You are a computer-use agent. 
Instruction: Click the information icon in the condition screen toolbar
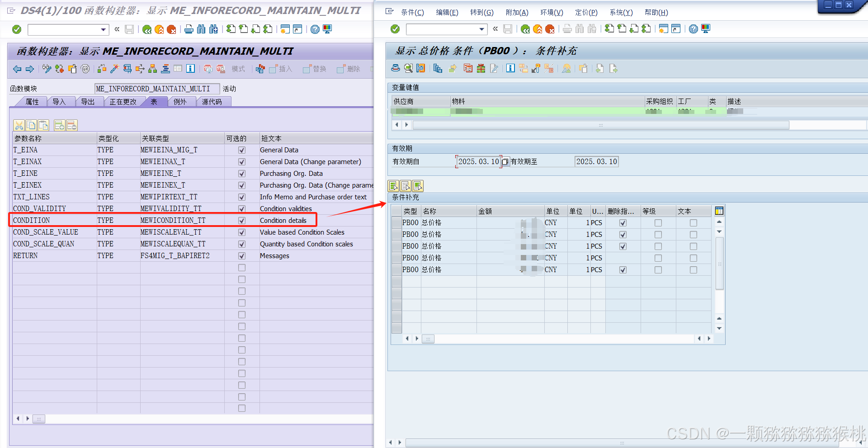point(510,69)
